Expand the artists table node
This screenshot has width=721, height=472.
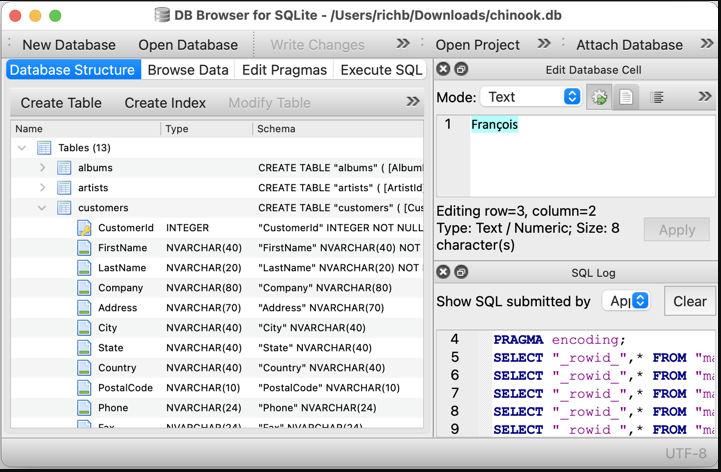coord(43,188)
